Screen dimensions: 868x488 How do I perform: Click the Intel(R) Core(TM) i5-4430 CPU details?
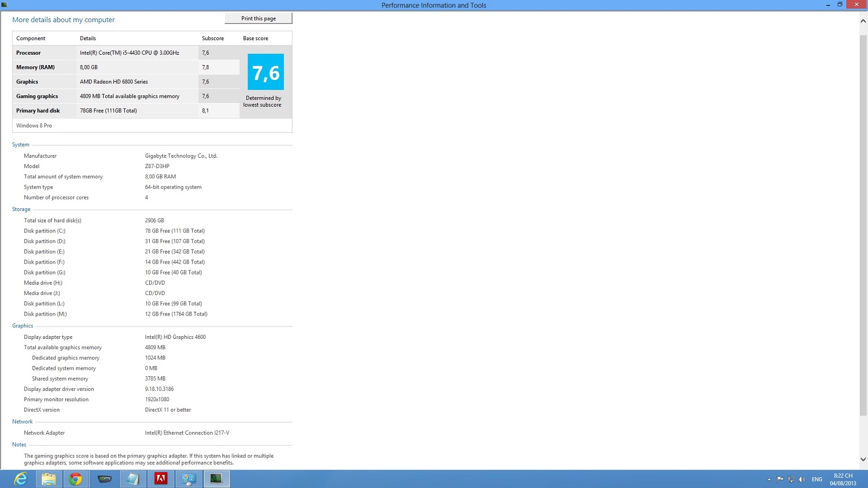point(129,53)
